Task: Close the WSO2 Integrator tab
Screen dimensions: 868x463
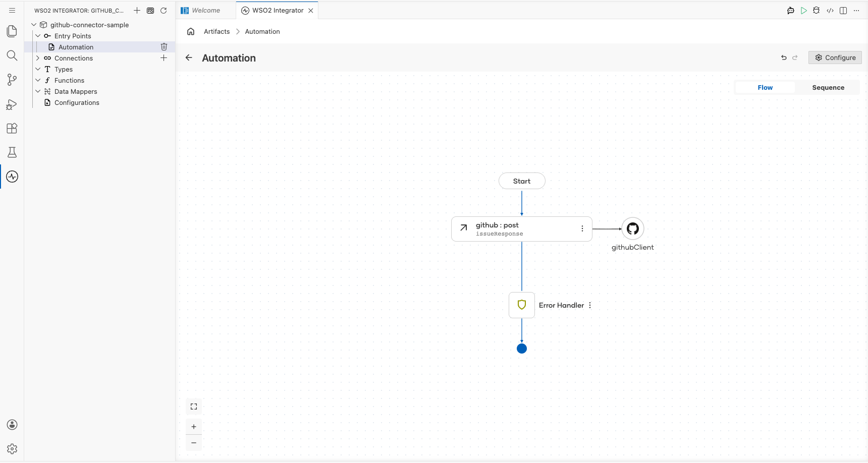Action: [311, 10]
